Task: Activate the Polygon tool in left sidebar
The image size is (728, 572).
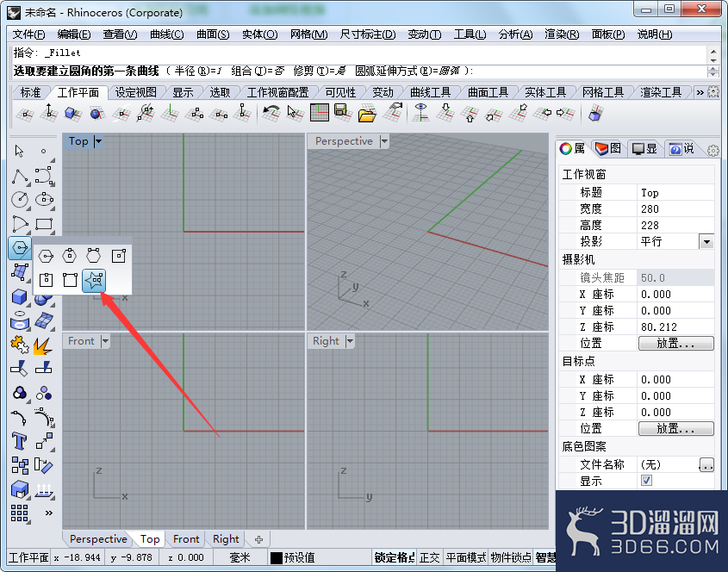Action: 20,248
